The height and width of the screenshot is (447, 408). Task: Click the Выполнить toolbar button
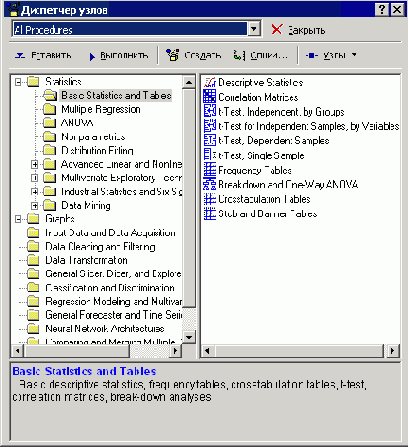click(x=119, y=55)
